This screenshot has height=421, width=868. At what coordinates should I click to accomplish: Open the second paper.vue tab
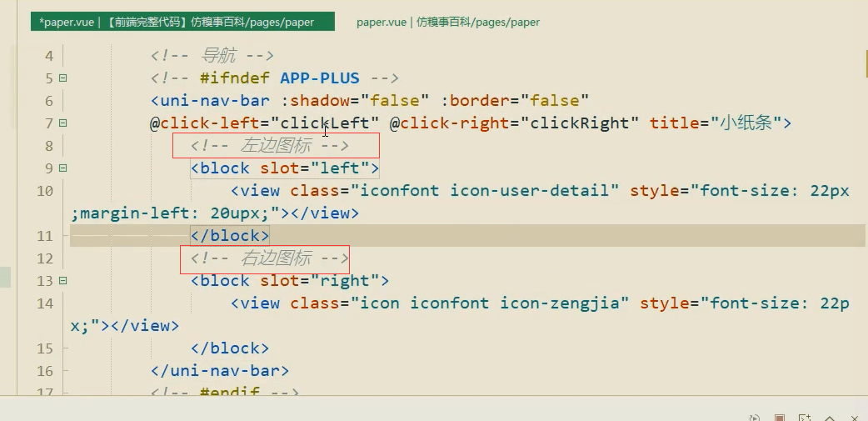point(448,23)
